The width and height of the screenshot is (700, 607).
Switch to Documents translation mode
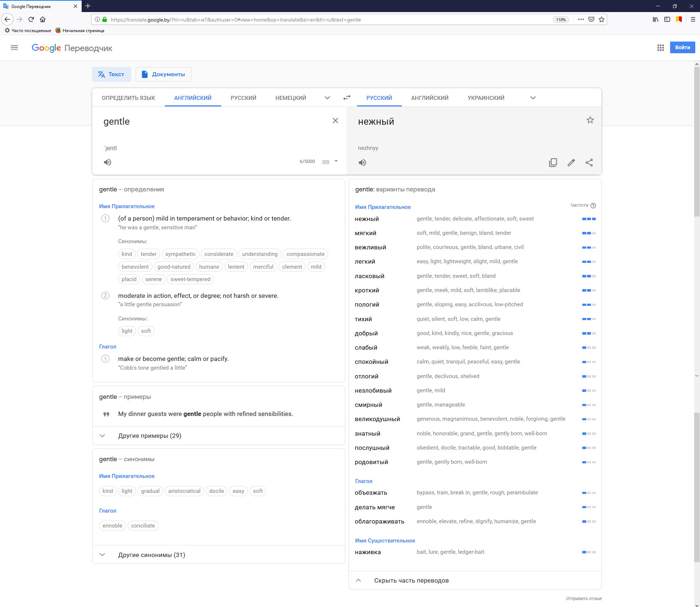tap(163, 74)
